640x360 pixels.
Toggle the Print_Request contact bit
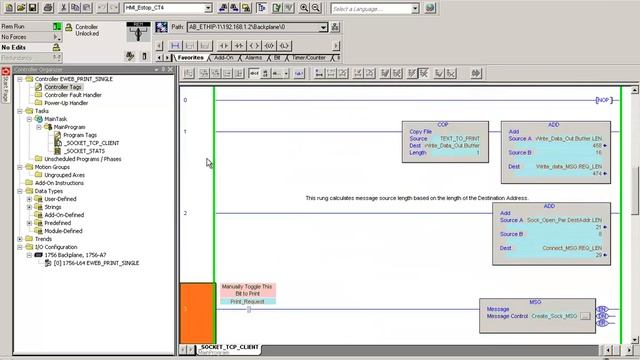click(249, 309)
